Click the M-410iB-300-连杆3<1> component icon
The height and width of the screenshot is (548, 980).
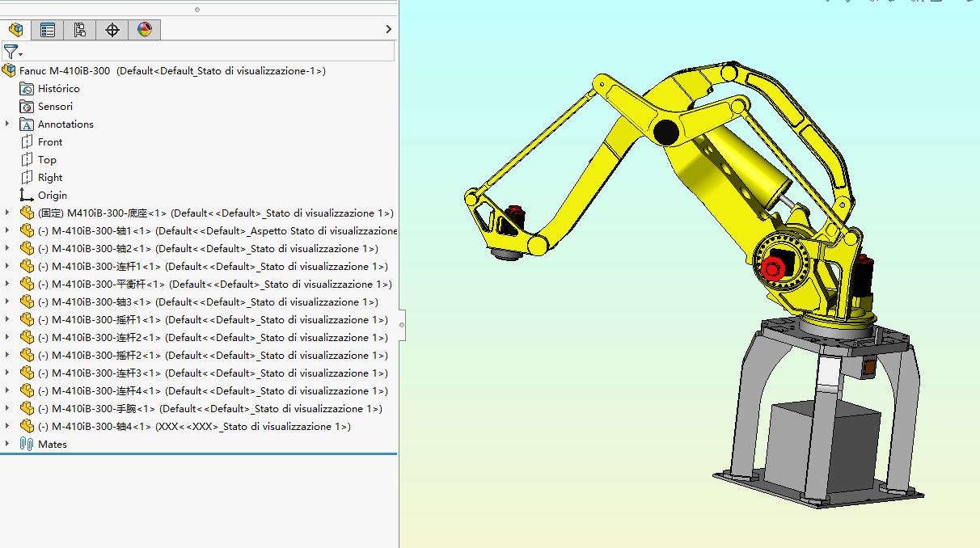(x=27, y=373)
